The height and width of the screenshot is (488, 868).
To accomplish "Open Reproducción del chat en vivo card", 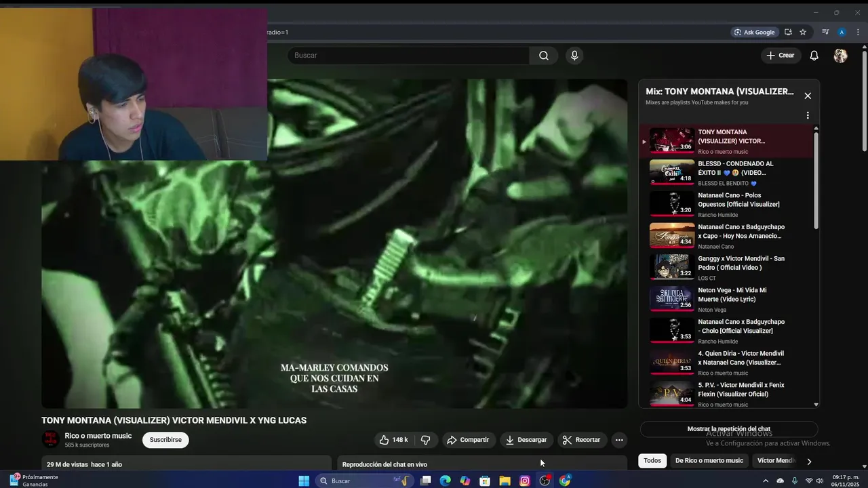I will (x=482, y=464).
